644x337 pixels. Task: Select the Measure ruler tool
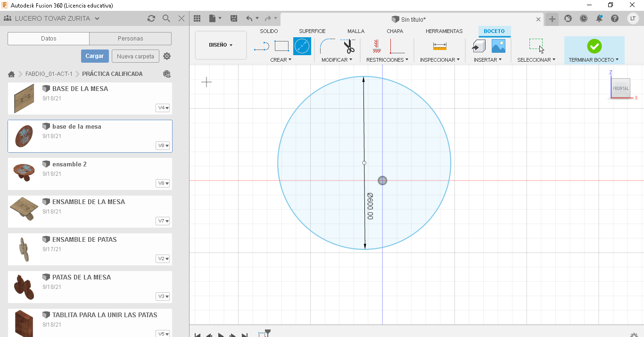439,46
